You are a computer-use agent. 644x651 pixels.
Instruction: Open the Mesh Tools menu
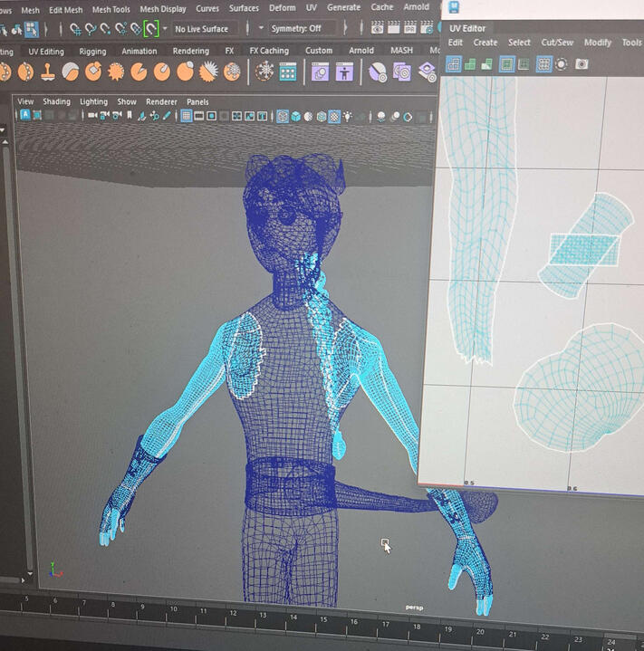tap(111, 9)
